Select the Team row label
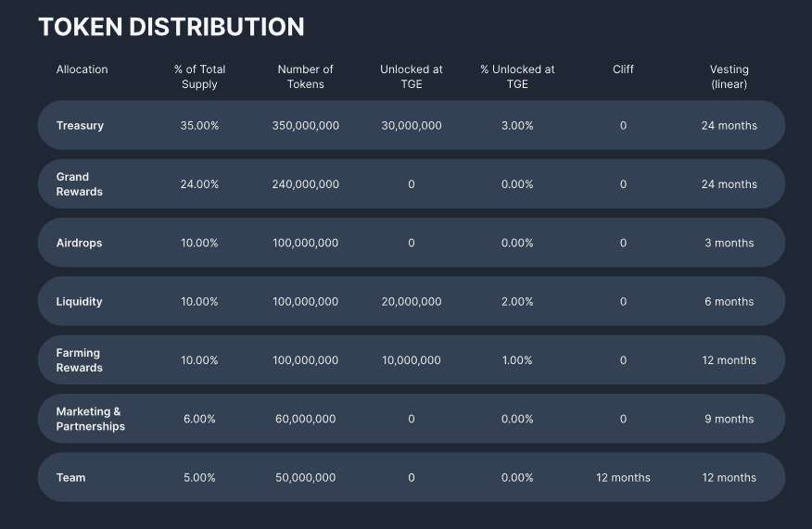The image size is (812, 529). point(70,478)
